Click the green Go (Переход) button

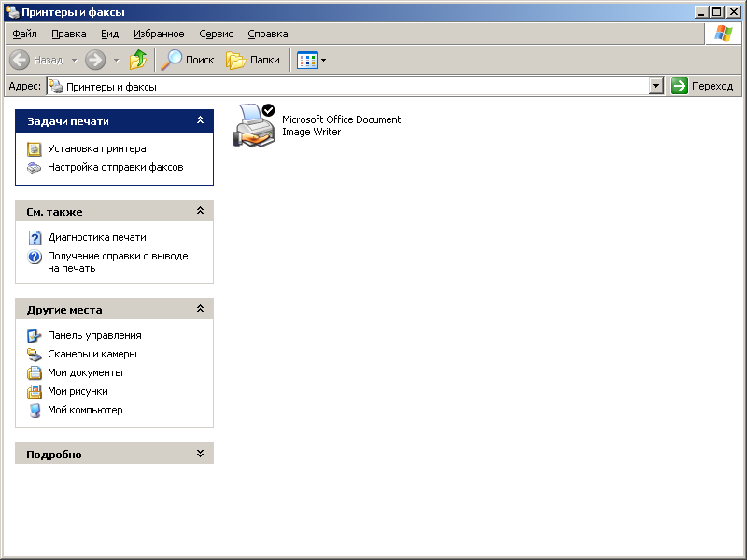(703, 86)
